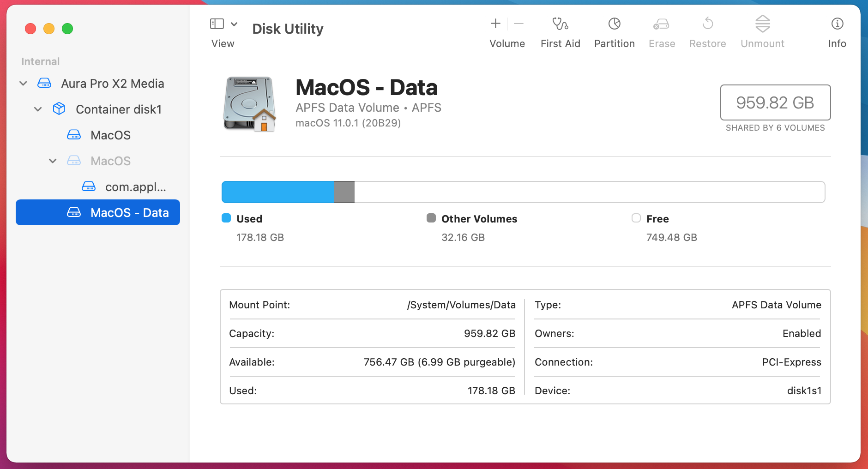Delete volume with the minus icon
The width and height of the screenshot is (868, 469).
[518, 24]
